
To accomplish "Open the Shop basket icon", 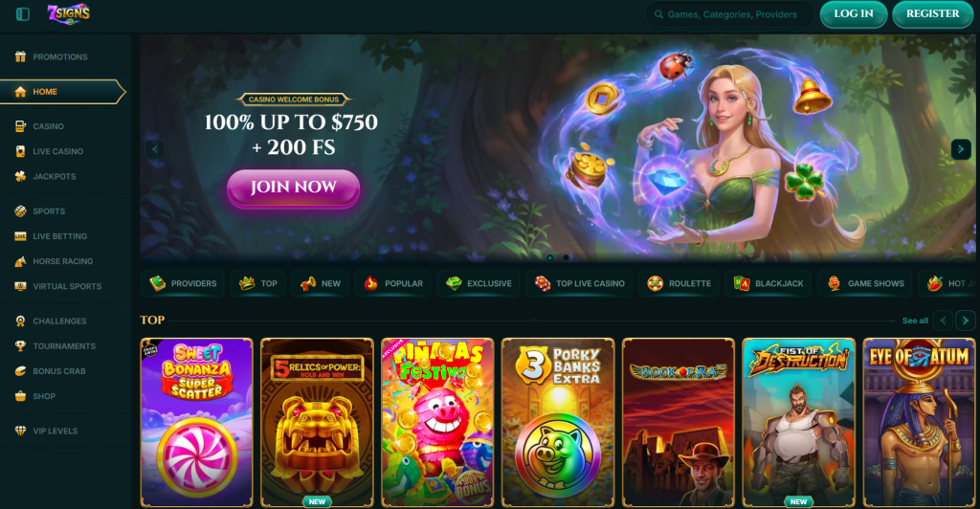I will click(x=21, y=396).
